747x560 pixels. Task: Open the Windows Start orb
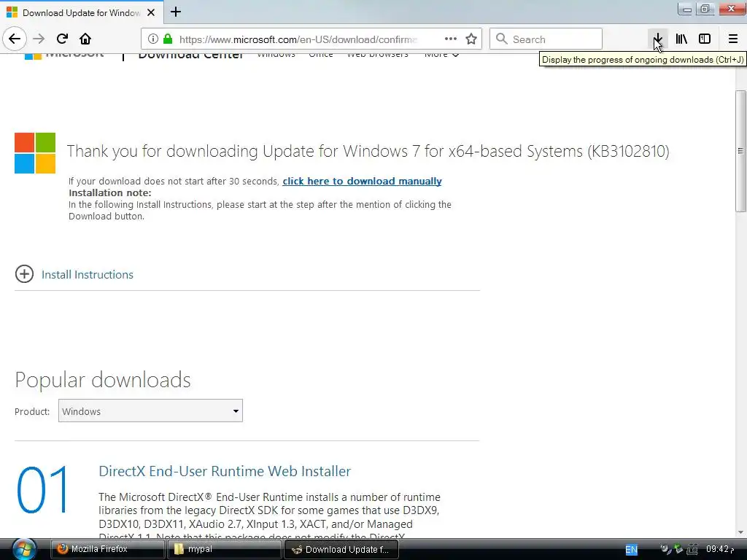24,549
